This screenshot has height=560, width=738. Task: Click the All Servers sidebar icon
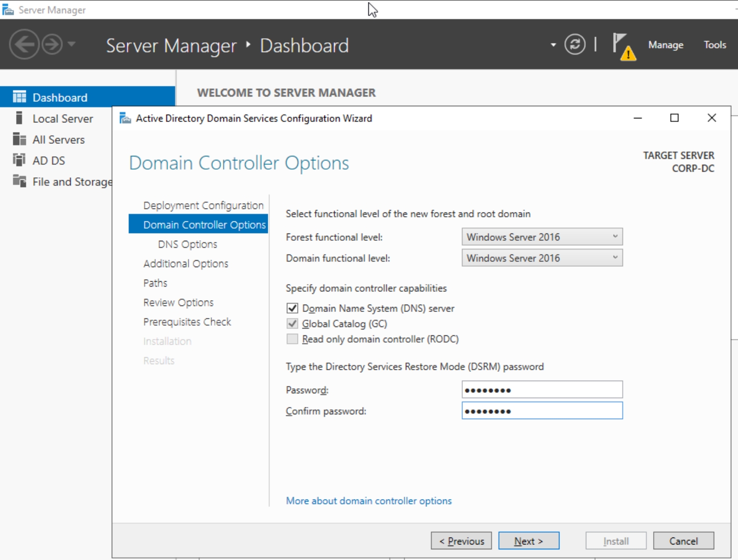[x=20, y=139]
